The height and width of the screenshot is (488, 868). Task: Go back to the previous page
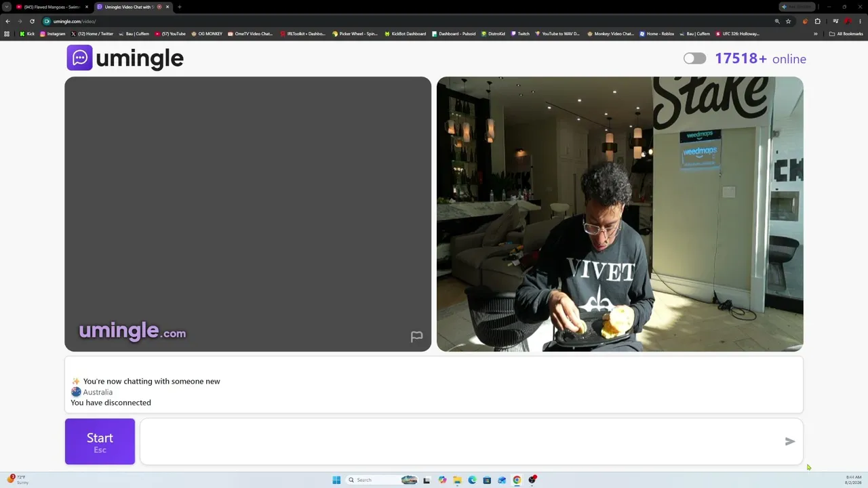pyautogui.click(x=7, y=21)
